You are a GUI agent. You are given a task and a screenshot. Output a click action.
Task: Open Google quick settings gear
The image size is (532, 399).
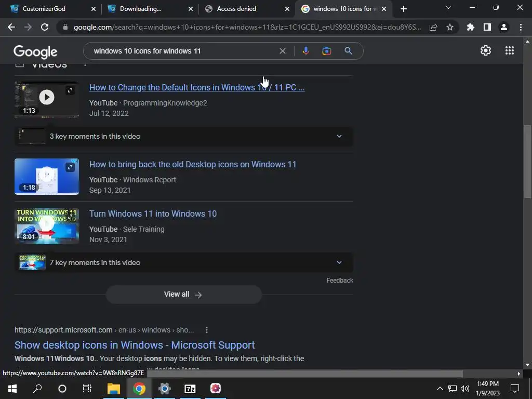[486, 50]
